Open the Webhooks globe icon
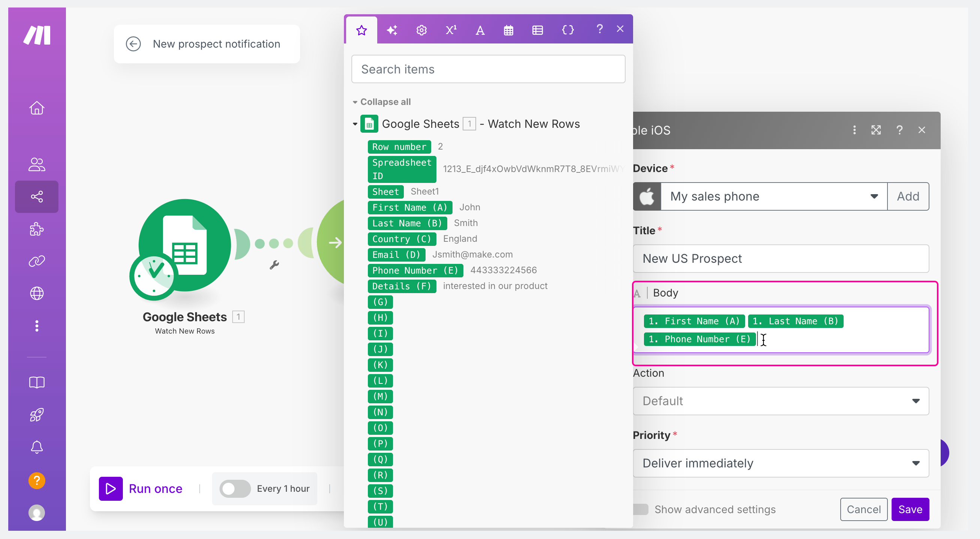 [36, 293]
